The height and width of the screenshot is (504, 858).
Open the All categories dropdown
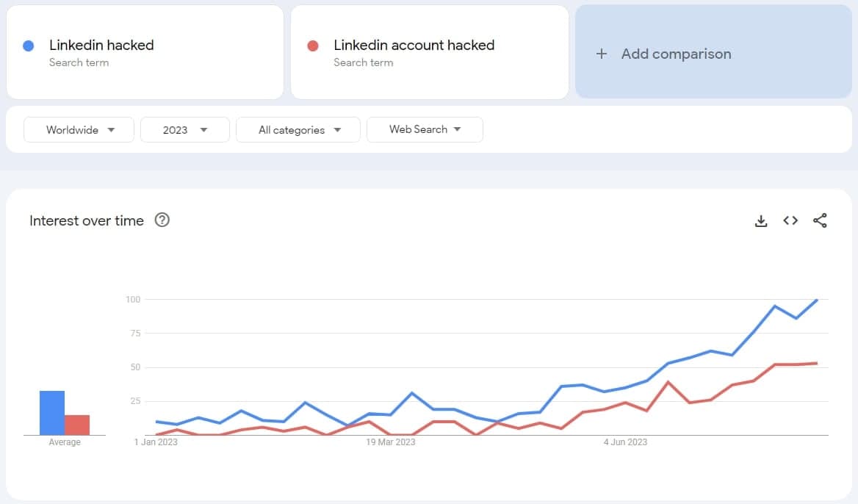tap(298, 129)
